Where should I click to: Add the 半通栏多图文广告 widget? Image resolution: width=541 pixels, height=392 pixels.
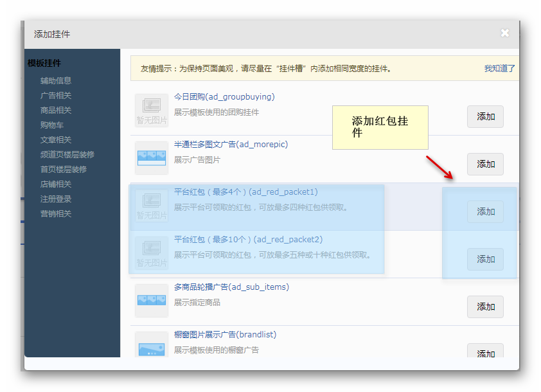pyautogui.click(x=485, y=165)
